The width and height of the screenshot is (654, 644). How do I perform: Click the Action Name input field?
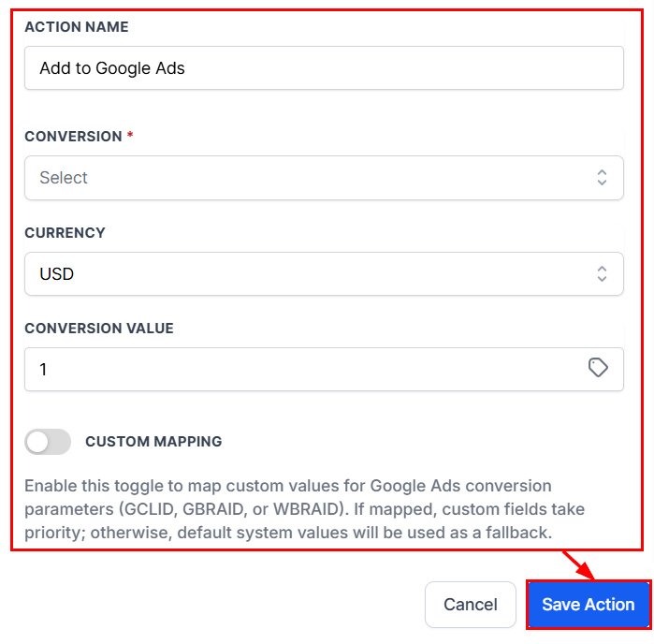pos(324,68)
